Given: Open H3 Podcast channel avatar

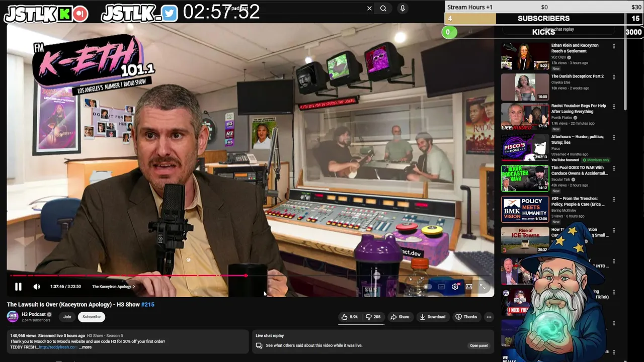Looking at the screenshot, I should pyautogui.click(x=13, y=317).
